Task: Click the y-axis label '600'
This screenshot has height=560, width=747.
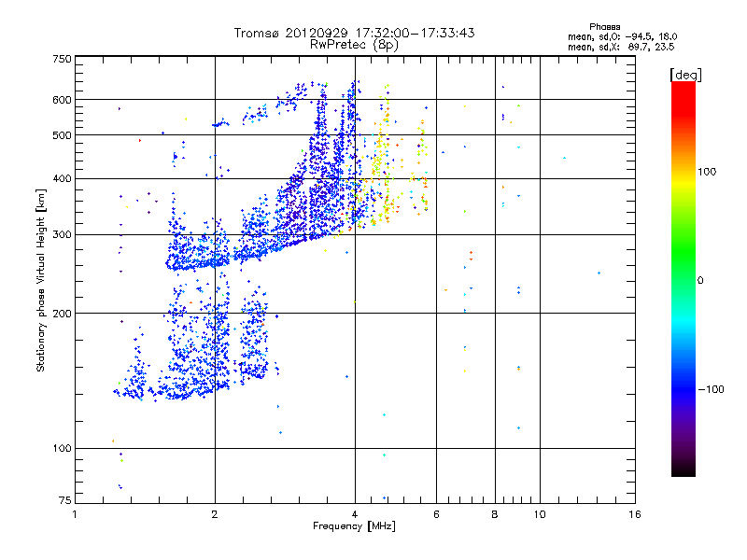Action: [x=62, y=100]
